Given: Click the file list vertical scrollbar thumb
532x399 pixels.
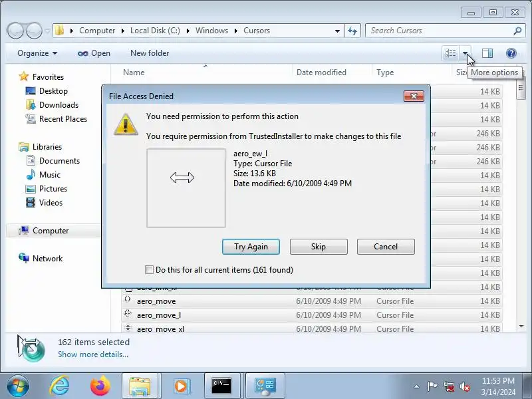Looking at the screenshot, I should click(521, 88).
